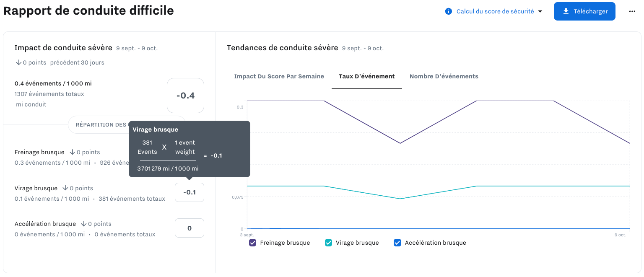Expand the Calcul du score de sécurité dropdown
644x277 pixels.
540,11
